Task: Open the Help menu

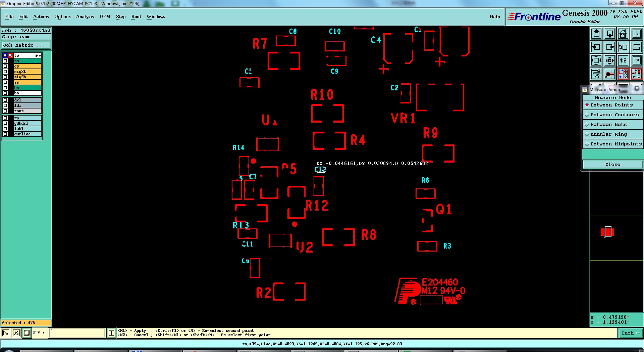Action: (x=494, y=16)
